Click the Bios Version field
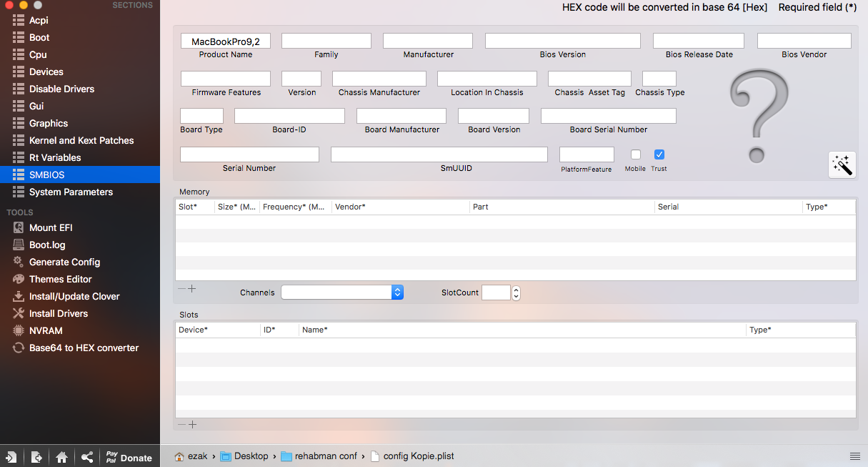This screenshot has height=467, width=868. 563,41
